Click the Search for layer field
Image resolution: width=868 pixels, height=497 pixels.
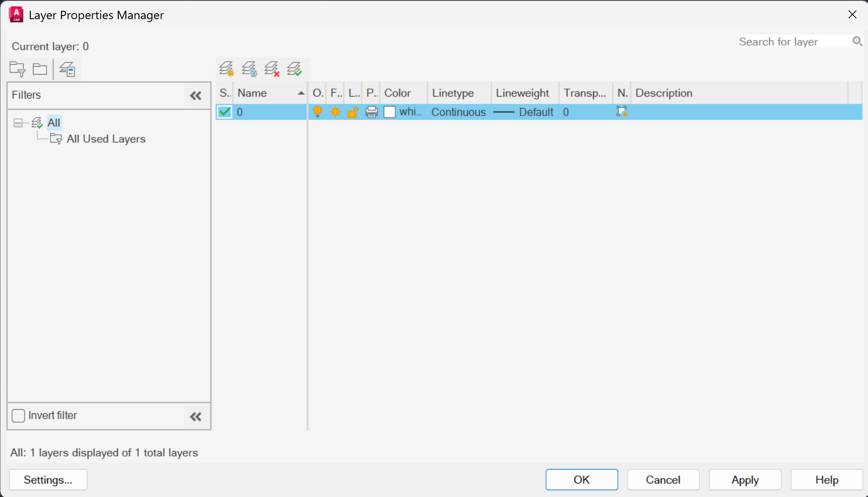[x=795, y=41]
